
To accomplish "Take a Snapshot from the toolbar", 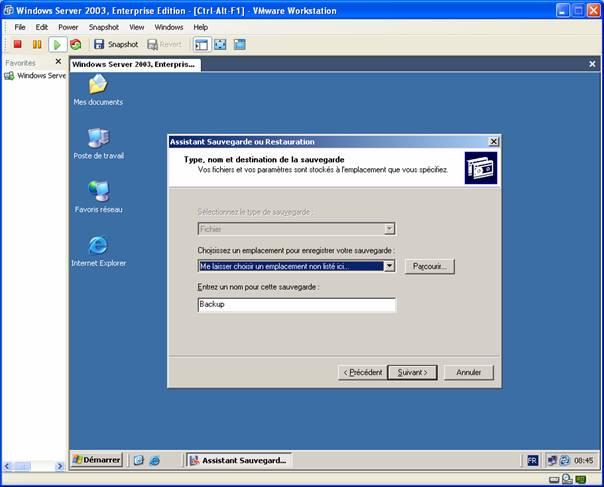I will pos(116,44).
